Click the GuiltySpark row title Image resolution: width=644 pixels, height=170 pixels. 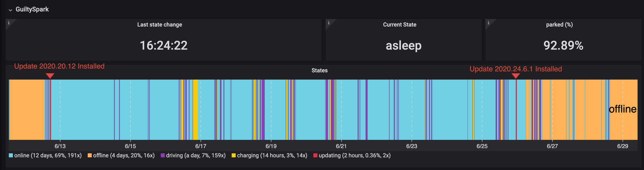[32, 9]
